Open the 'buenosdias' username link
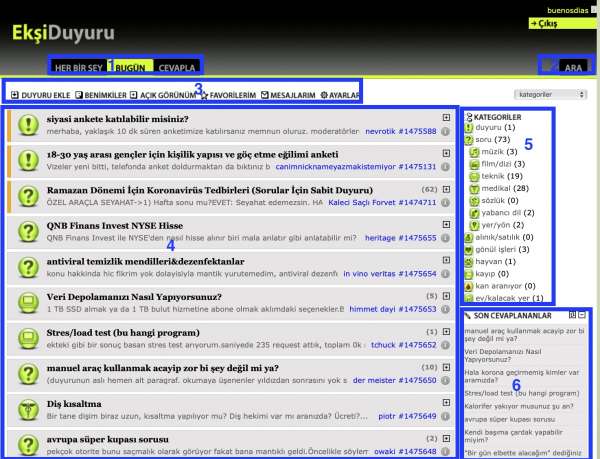Image resolution: width=600 pixels, height=459 pixels. [x=567, y=10]
